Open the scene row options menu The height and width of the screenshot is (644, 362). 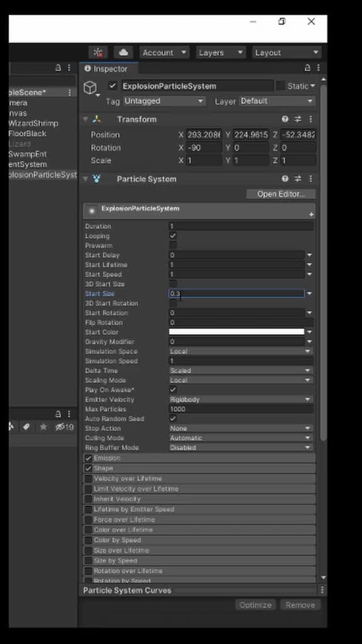point(69,92)
